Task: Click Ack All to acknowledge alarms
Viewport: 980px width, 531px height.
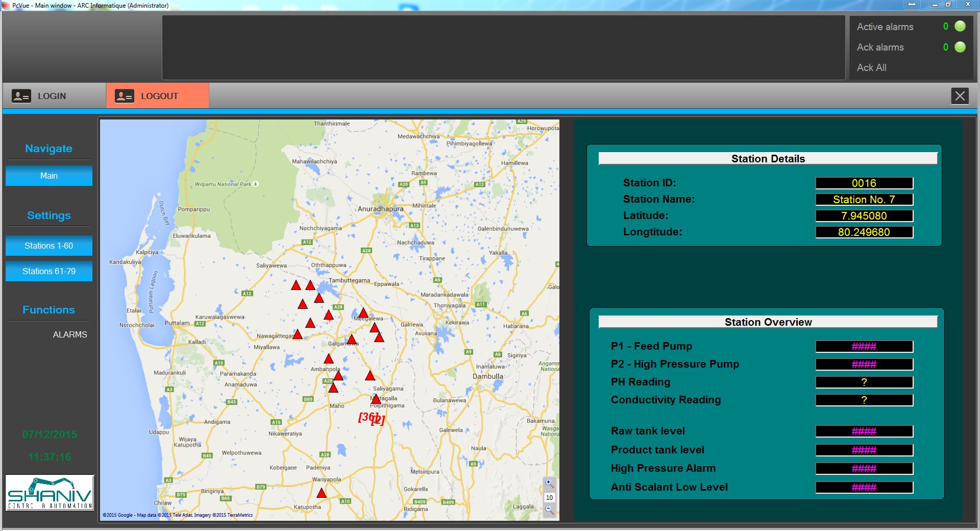Action: [872, 67]
